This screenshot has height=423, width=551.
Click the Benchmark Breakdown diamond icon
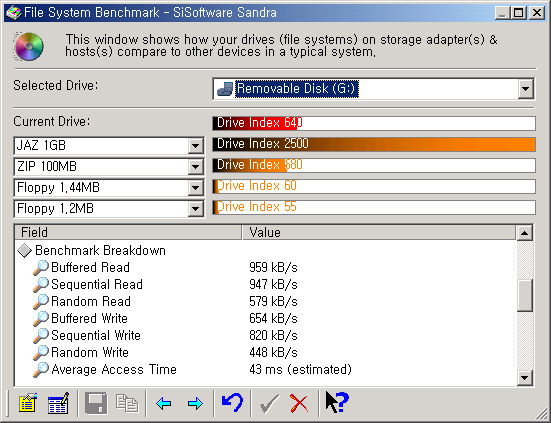tap(25, 250)
